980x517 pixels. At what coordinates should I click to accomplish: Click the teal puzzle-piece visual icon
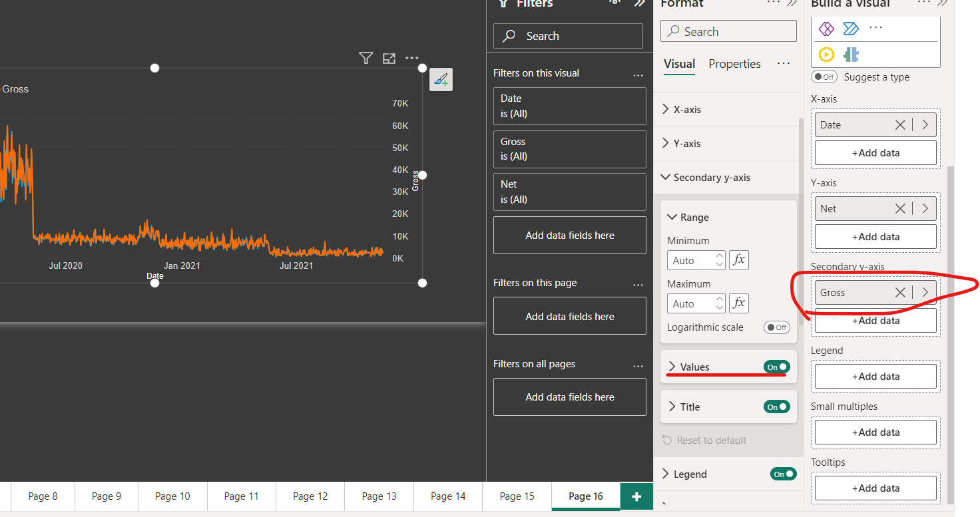click(x=851, y=55)
